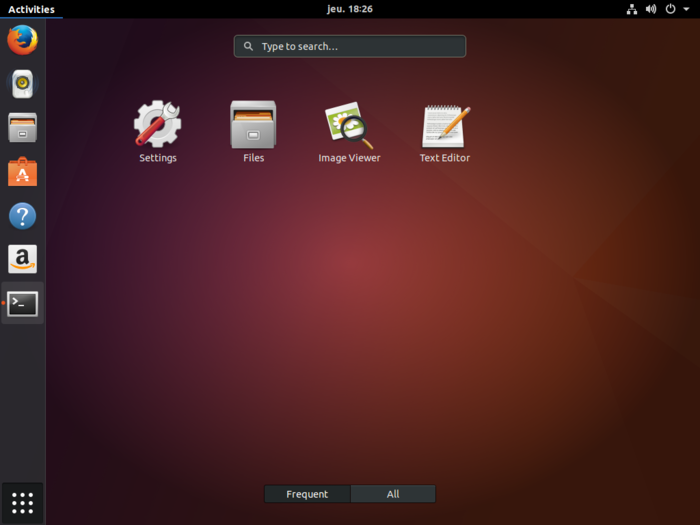Open the clock menu showing jeu. 18:26
The height and width of the screenshot is (525, 700).
click(x=350, y=9)
